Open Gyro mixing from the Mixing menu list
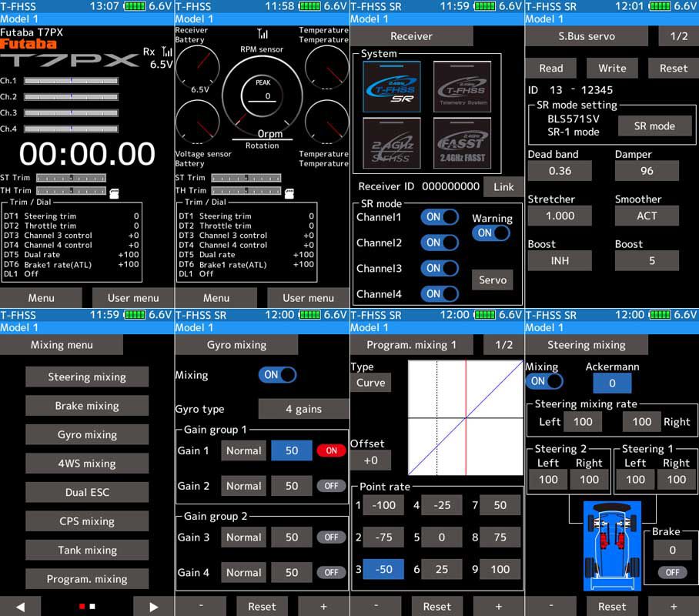 click(87, 434)
